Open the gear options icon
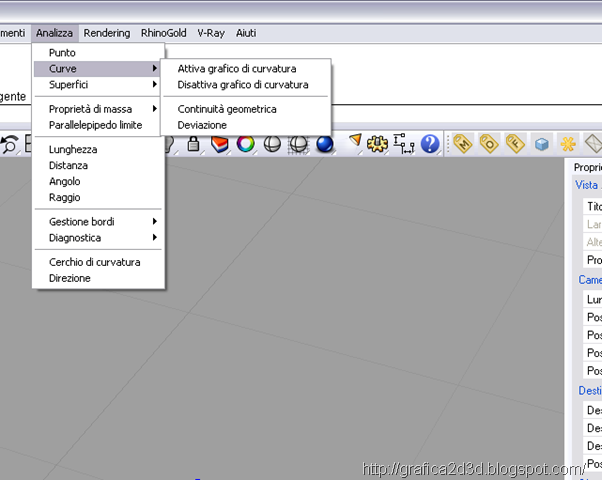 377,144
